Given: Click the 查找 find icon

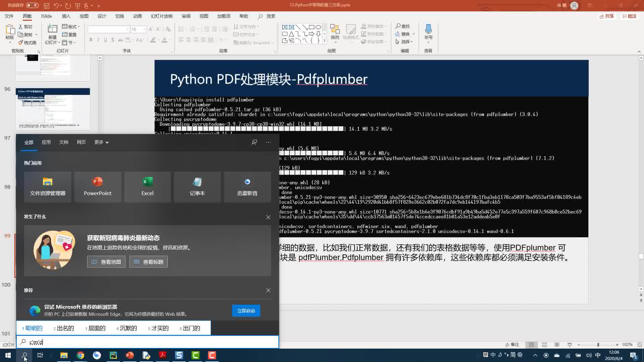Looking at the screenshot, I should tap(398, 26).
